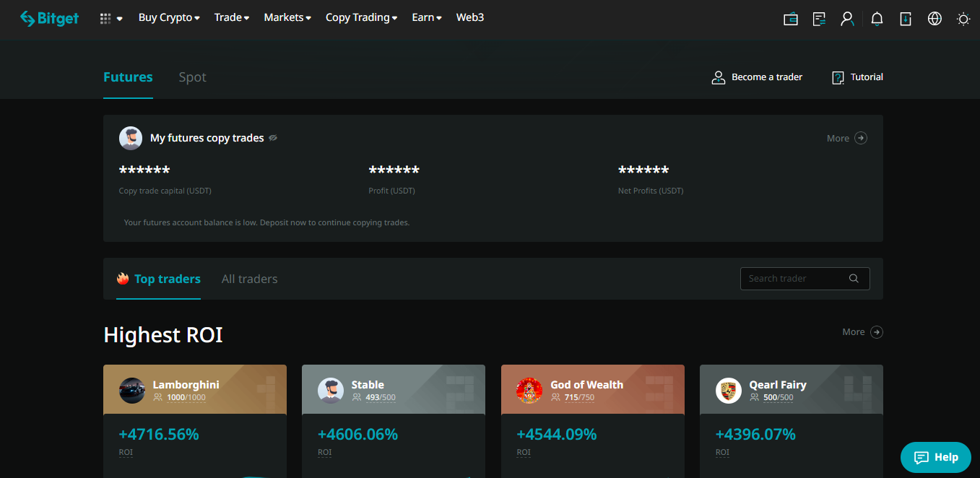Click the +4716.56% ROI value
The image size is (980, 478).
159,435
